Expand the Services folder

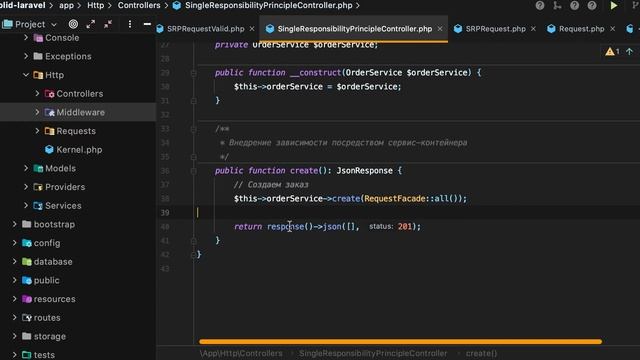pyautogui.click(x=26, y=206)
